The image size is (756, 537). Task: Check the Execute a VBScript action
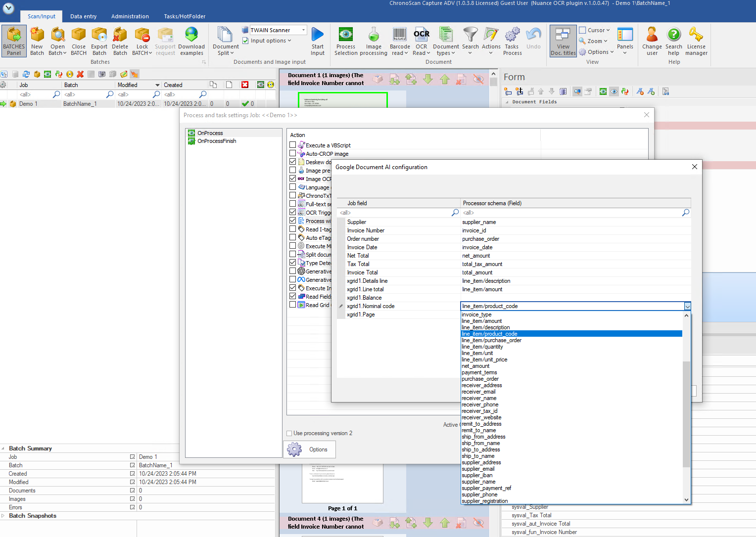pos(293,145)
